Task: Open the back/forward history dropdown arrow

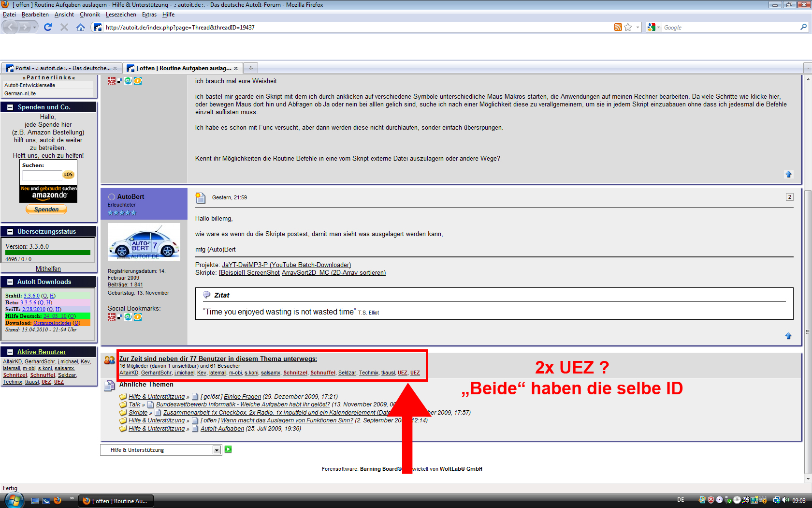Action: coord(34,28)
